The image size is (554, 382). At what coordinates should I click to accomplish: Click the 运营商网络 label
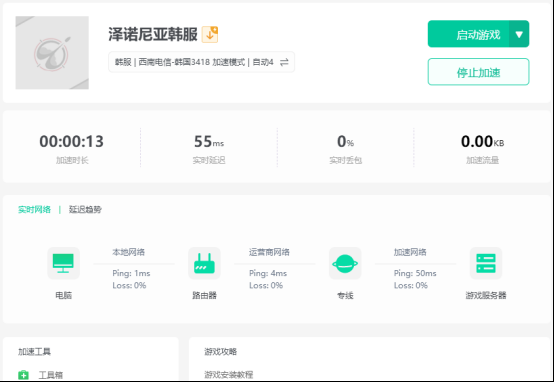pyautogui.click(x=269, y=252)
